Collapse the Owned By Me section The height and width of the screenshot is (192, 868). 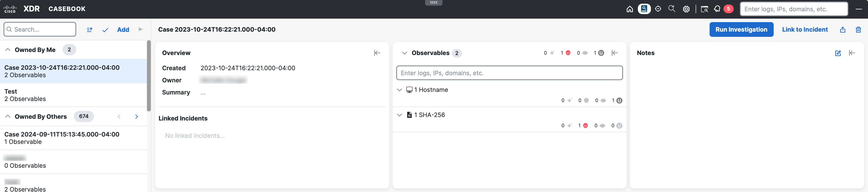pyautogui.click(x=8, y=50)
